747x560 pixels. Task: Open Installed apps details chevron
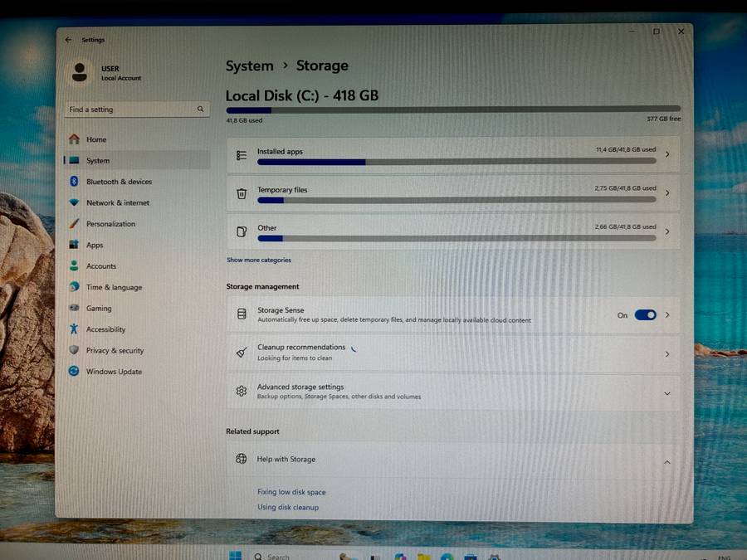[x=666, y=155]
